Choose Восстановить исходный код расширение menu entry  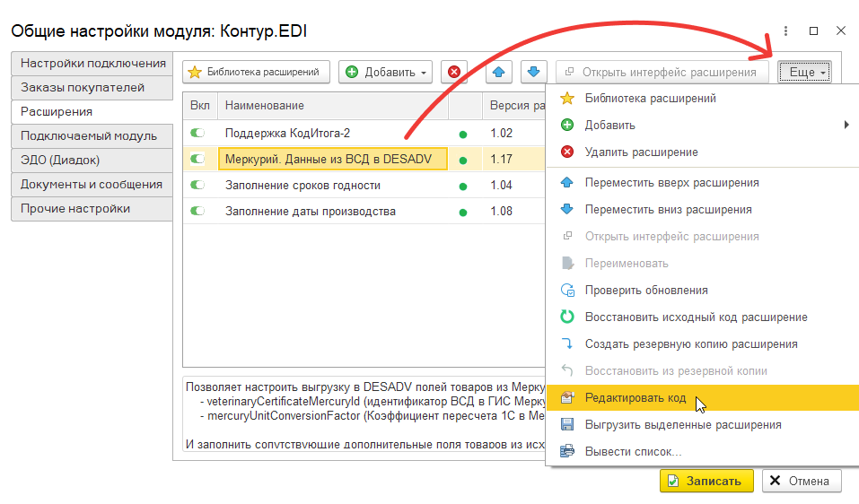click(x=702, y=317)
